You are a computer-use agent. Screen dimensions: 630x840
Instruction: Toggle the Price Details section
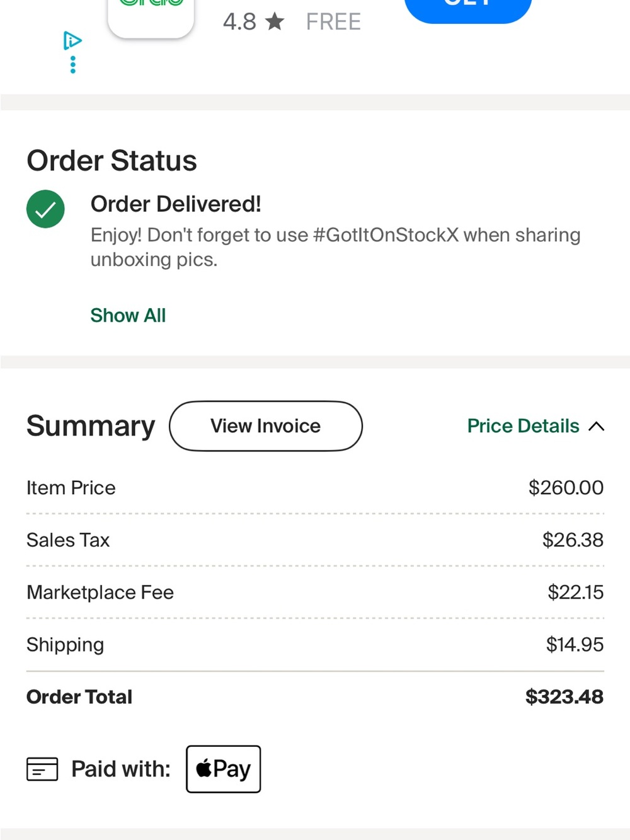point(535,426)
